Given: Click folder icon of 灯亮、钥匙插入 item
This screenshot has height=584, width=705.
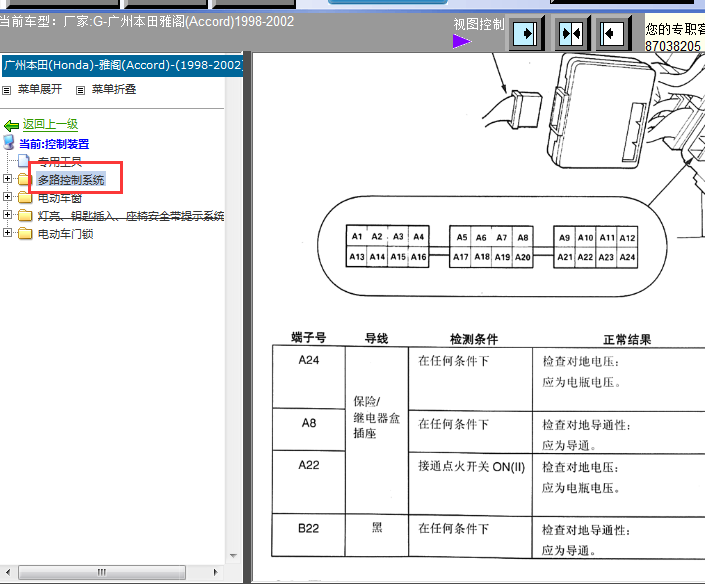Looking at the screenshot, I should pyautogui.click(x=25, y=215).
